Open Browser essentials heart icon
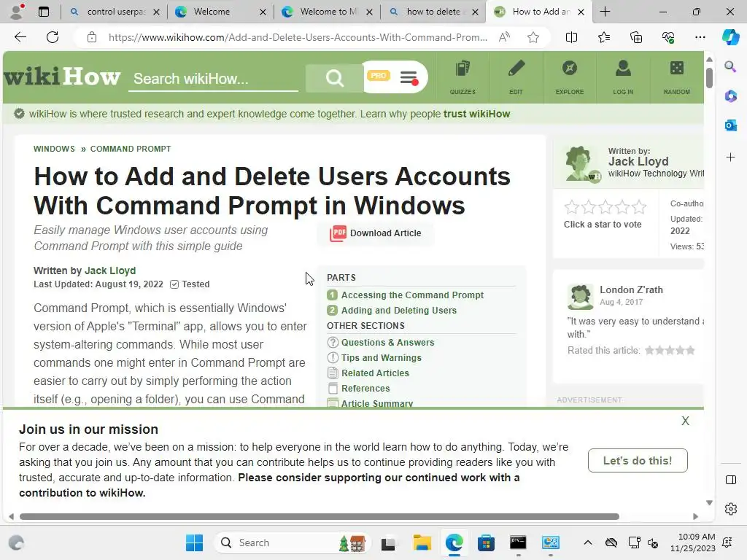The image size is (747, 560). point(668,37)
